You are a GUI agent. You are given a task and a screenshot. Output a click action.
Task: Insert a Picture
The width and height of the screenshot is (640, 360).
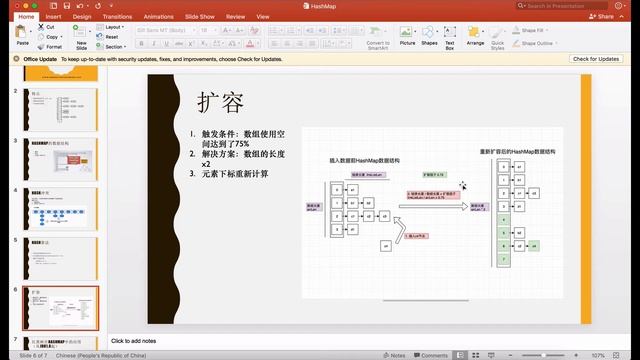407,36
